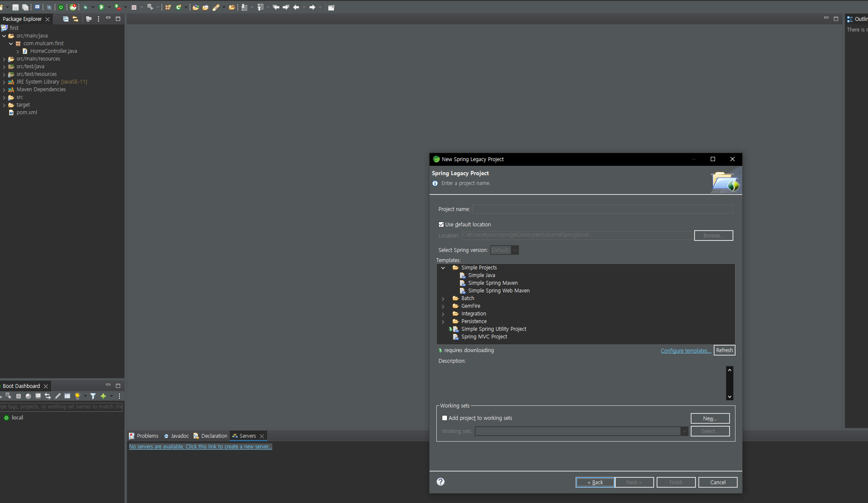The image size is (868, 503).
Task: Click the Project name input field
Action: (x=603, y=209)
